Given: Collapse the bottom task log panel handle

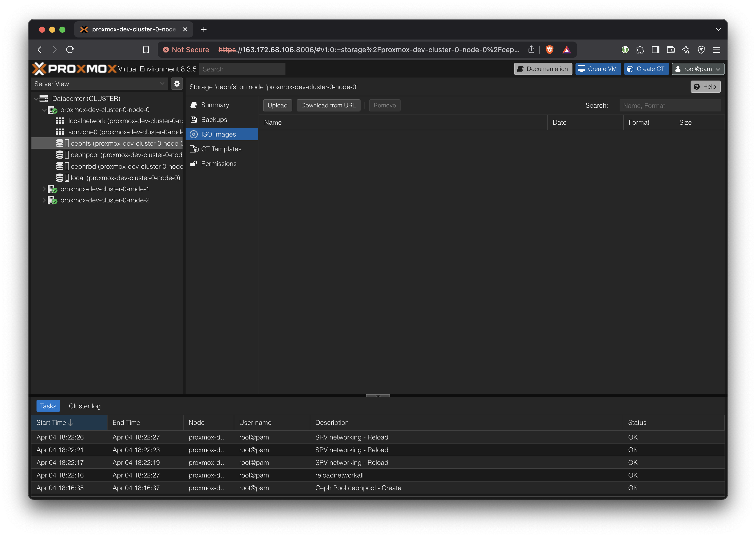Looking at the screenshot, I should tap(378, 395).
